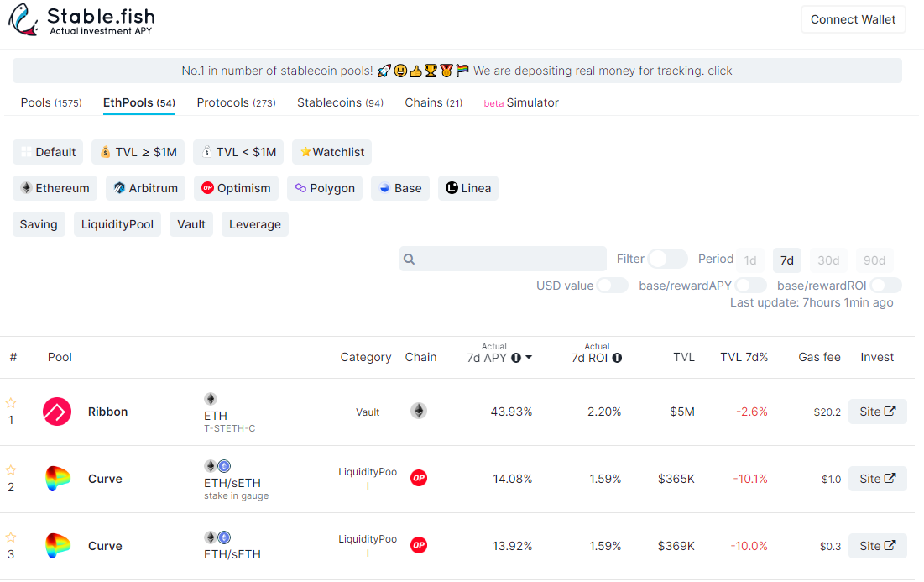The width and height of the screenshot is (924, 582).
Task: Star the Ribbon pool for watchlist
Action: point(11,405)
